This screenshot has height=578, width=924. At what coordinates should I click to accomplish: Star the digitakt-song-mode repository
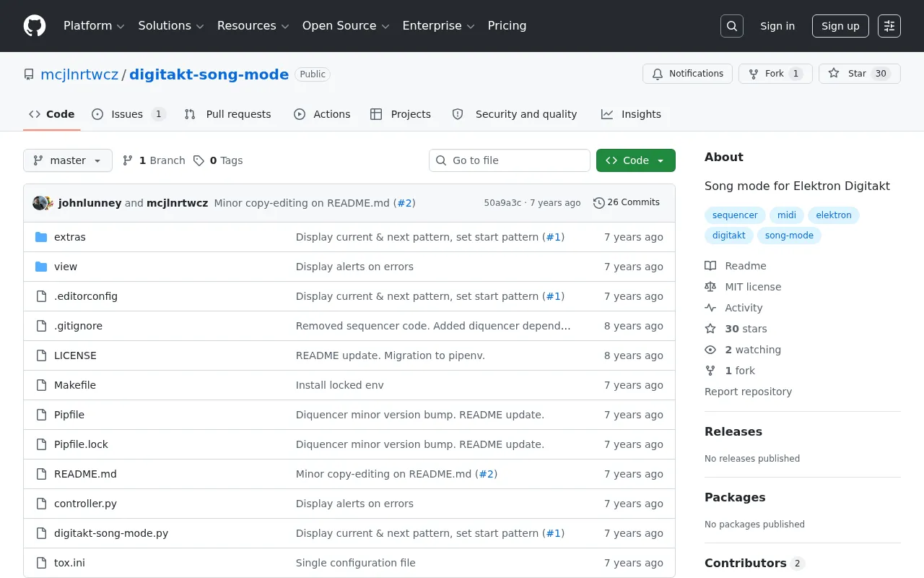point(860,74)
